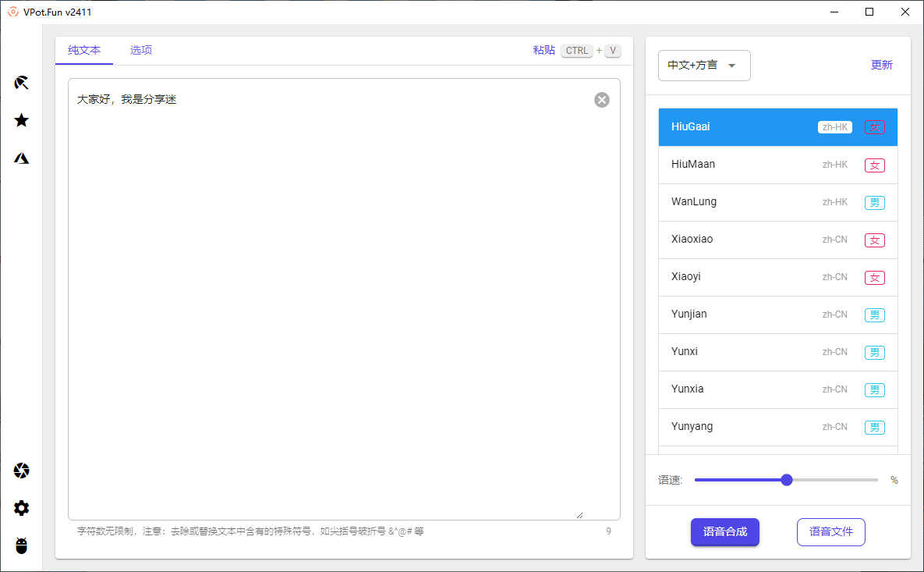
Task: Select the Azure triangle icon in sidebar
Action: pos(22,158)
